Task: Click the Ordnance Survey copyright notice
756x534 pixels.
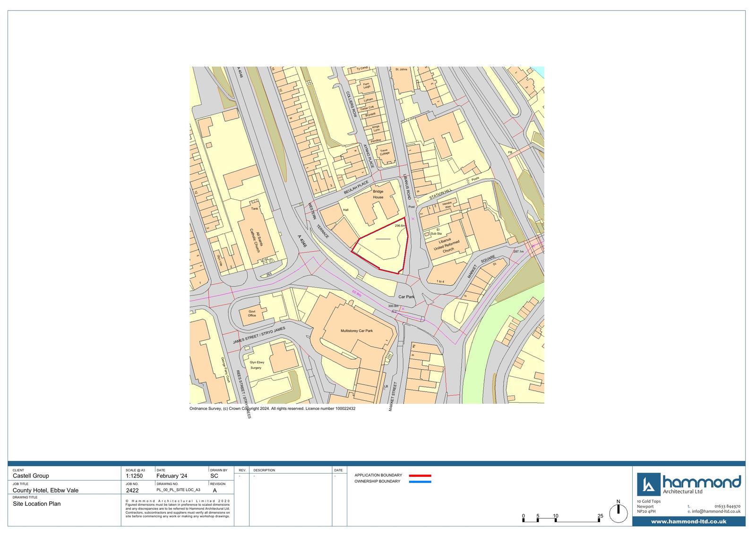Action: tap(272, 408)
